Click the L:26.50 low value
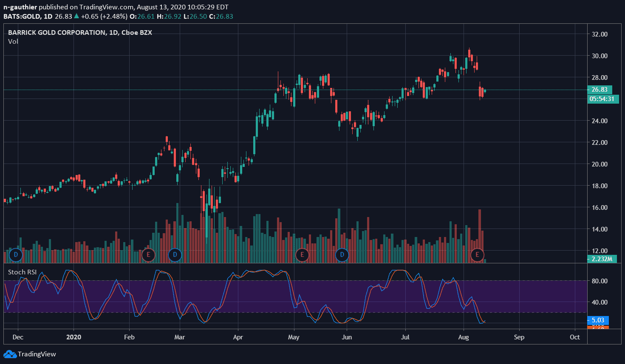The width and height of the screenshot is (625, 364). tap(195, 16)
